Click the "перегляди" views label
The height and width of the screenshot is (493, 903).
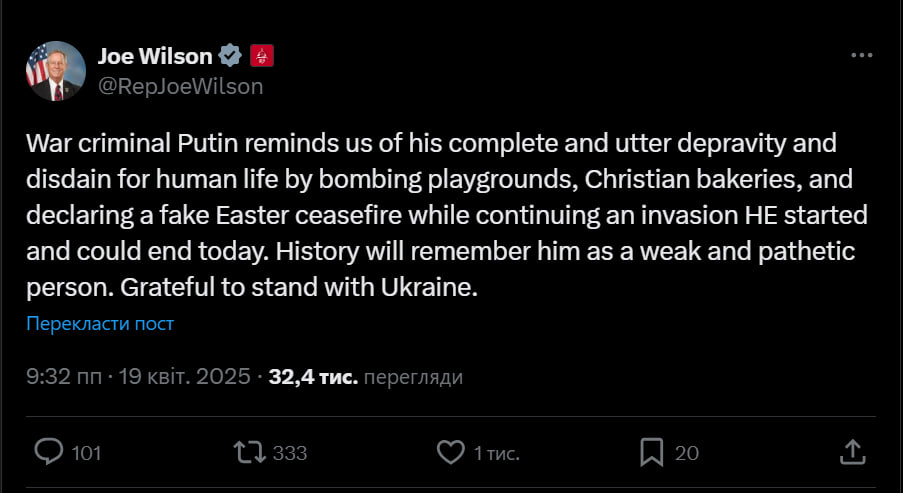[413, 378]
